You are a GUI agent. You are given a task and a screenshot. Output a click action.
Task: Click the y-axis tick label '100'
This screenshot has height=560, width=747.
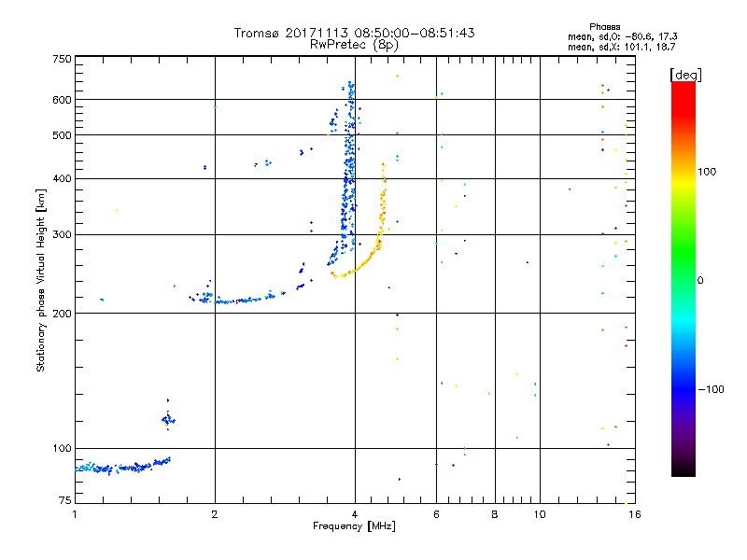click(x=62, y=449)
